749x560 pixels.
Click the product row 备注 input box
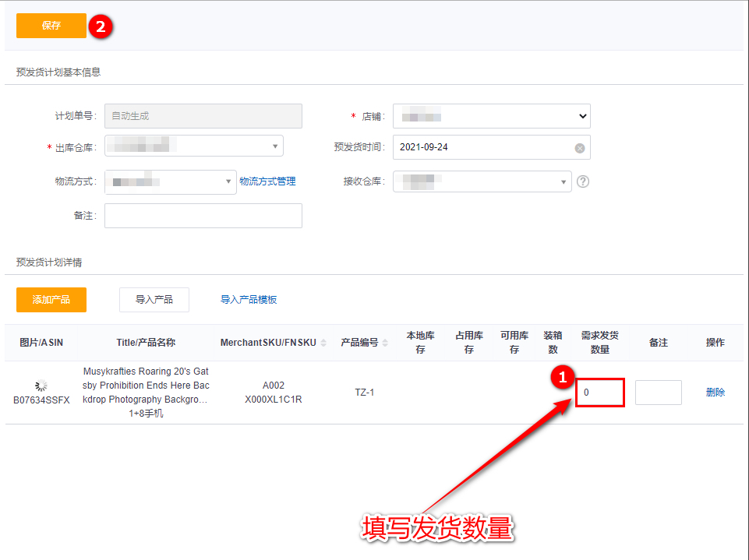658,393
